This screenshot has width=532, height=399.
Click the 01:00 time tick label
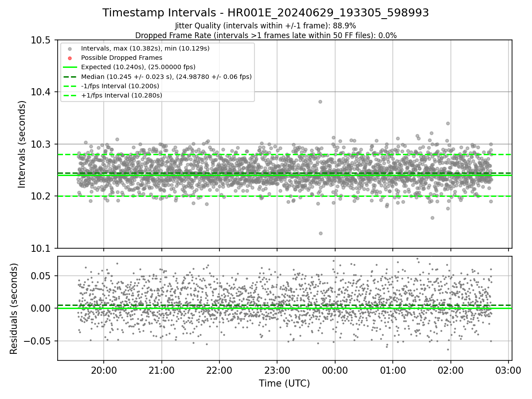(393, 371)
